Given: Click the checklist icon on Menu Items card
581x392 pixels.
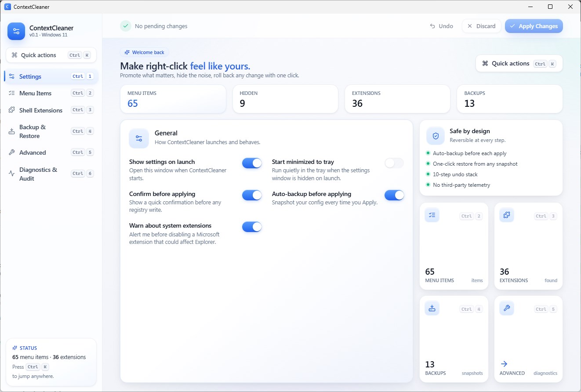Looking at the screenshot, I should pos(432,215).
